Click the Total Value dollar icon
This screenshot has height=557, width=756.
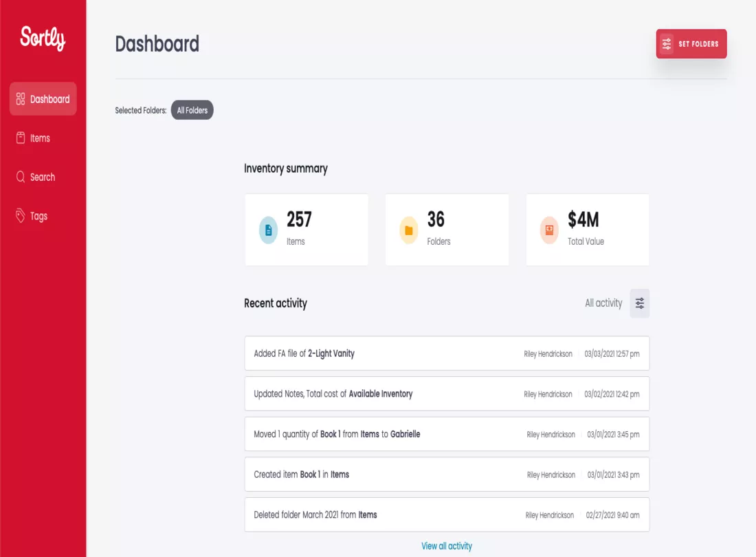coord(549,230)
